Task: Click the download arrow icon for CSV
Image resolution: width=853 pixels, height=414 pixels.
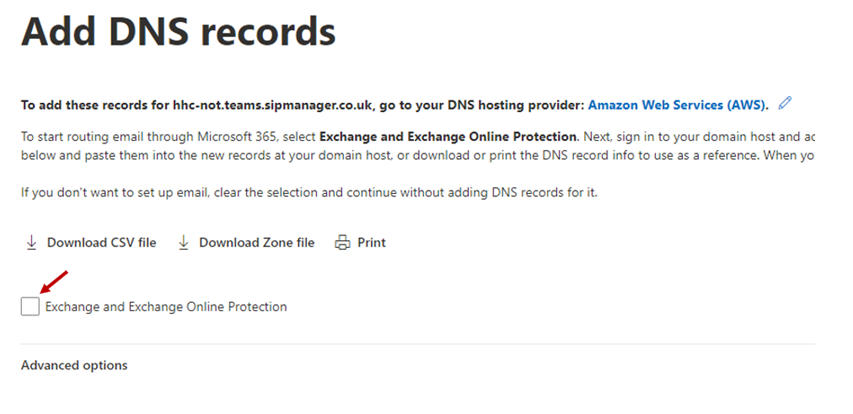Action: 32,243
